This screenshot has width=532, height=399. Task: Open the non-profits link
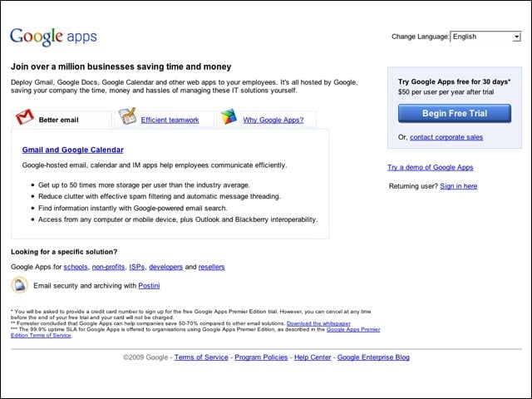pos(108,267)
